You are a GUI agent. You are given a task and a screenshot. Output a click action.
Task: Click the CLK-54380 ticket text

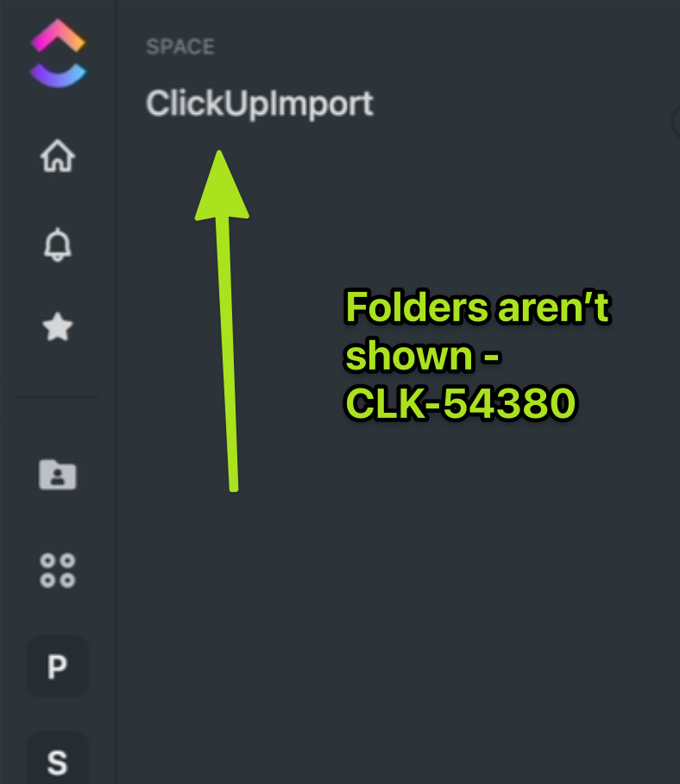point(461,403)
